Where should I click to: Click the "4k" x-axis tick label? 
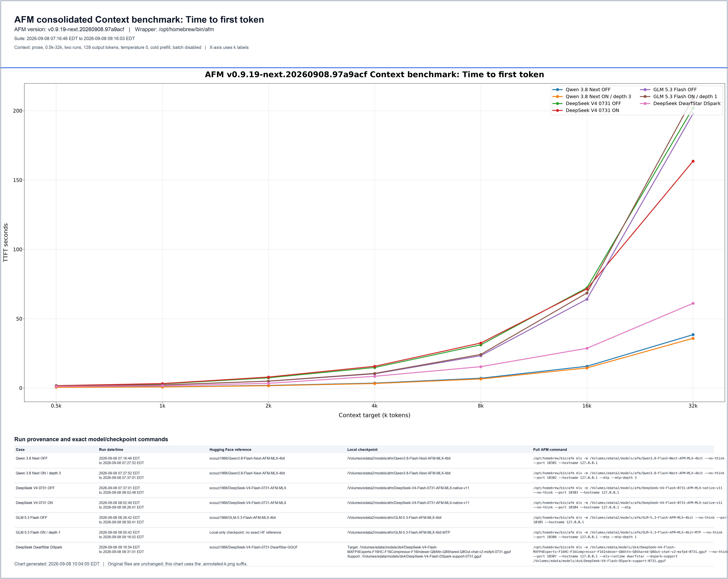point(375,406)
